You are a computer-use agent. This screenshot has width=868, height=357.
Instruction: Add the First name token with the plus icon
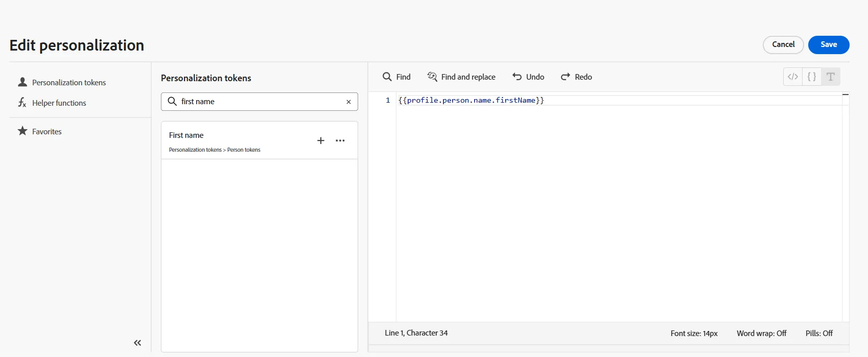tap(321, 140)
